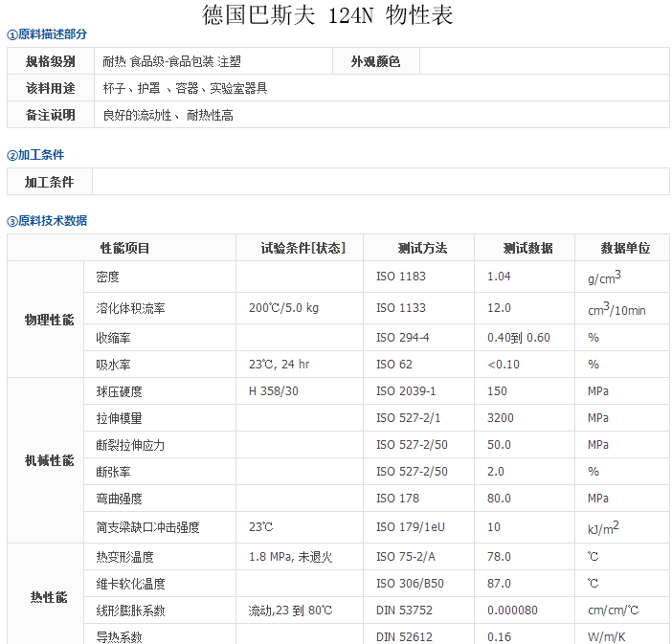This screenshot has height=644, width=672.
Task: Click the value 80.0
Action: coord(499,499)
